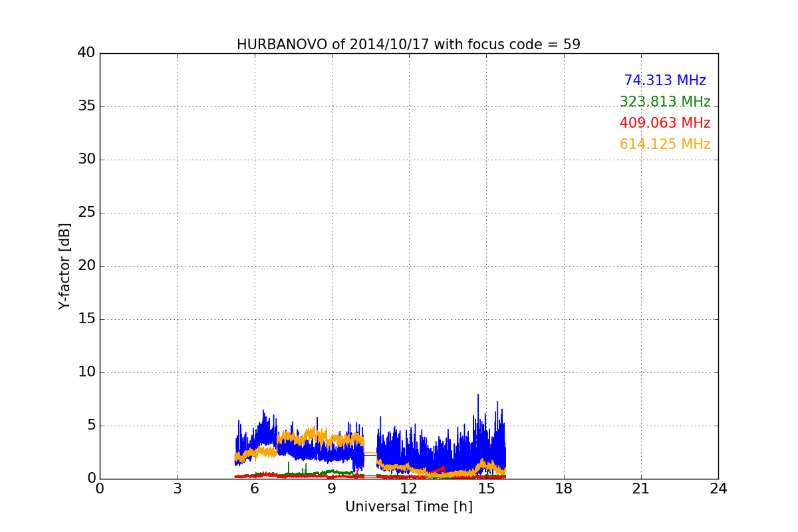This screenshot has width=798, height=532.
Task: Click the x-axis tick label 24
Action: pyautogui.click(x=718, y=489)
